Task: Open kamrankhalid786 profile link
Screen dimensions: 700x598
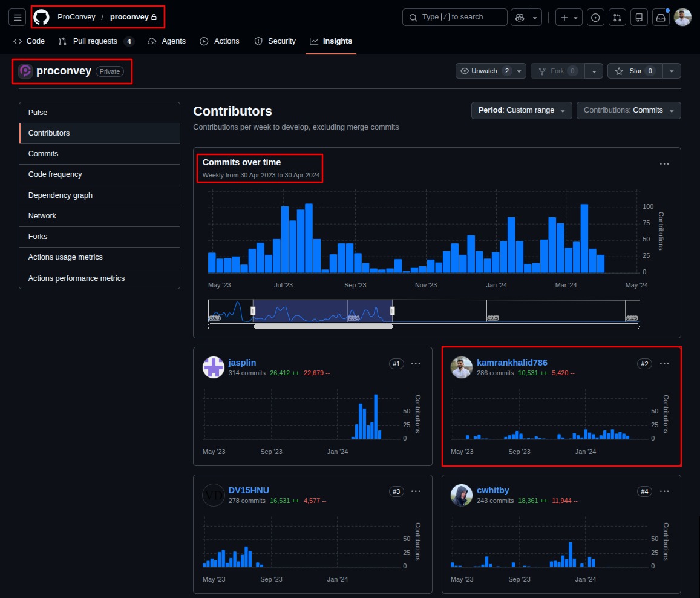Action: point(512,363)
